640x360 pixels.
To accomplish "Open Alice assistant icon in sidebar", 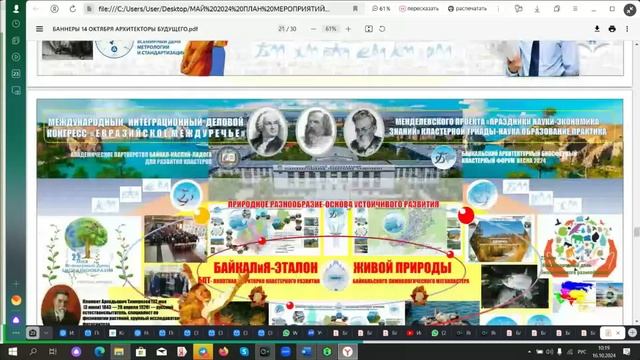I will click(x=16, y=320).
